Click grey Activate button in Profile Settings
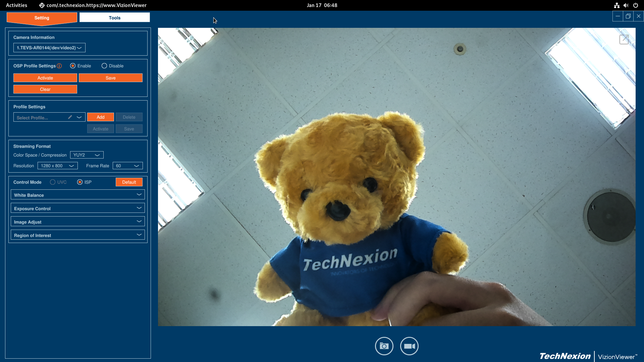Image resolution: width=644 pixels, height=362 pixels. 101,129
